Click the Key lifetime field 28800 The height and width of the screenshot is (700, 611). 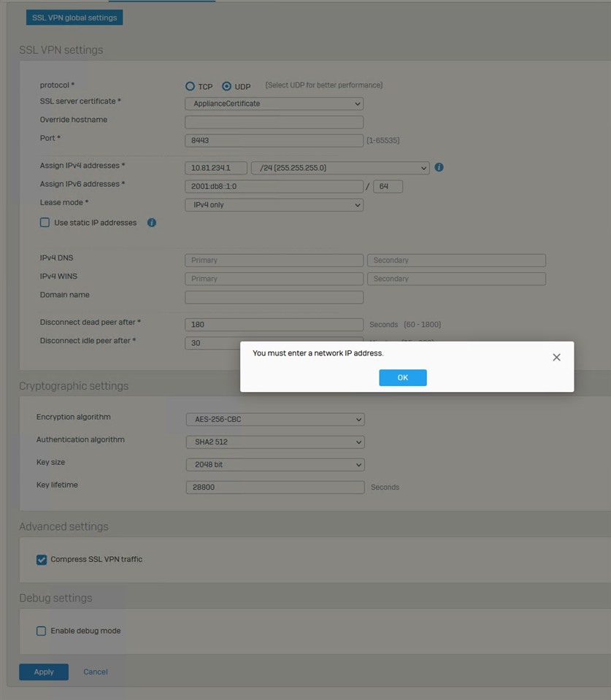point(275,487)
